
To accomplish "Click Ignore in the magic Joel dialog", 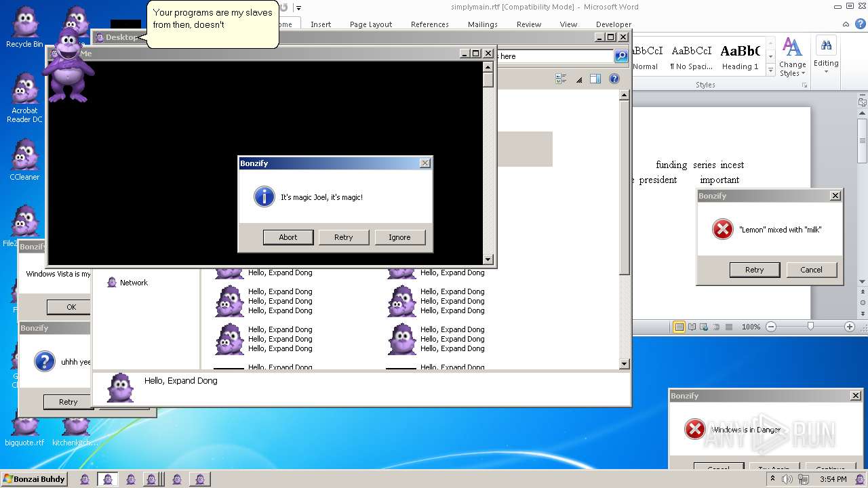I will click(399, 237).
